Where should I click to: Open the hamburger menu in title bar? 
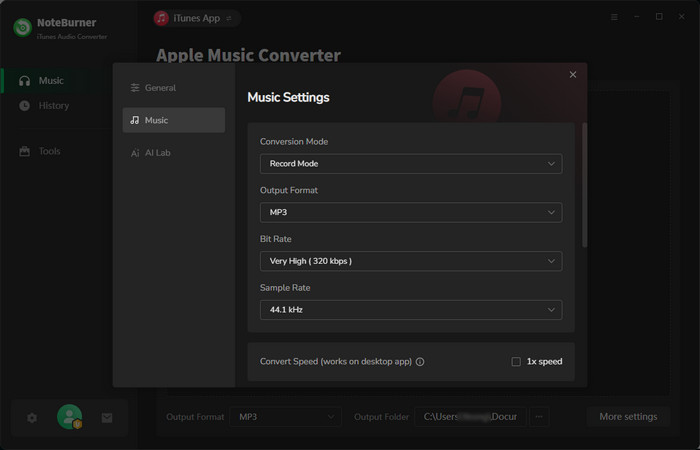pyautogui.click(x=614, y=17)
